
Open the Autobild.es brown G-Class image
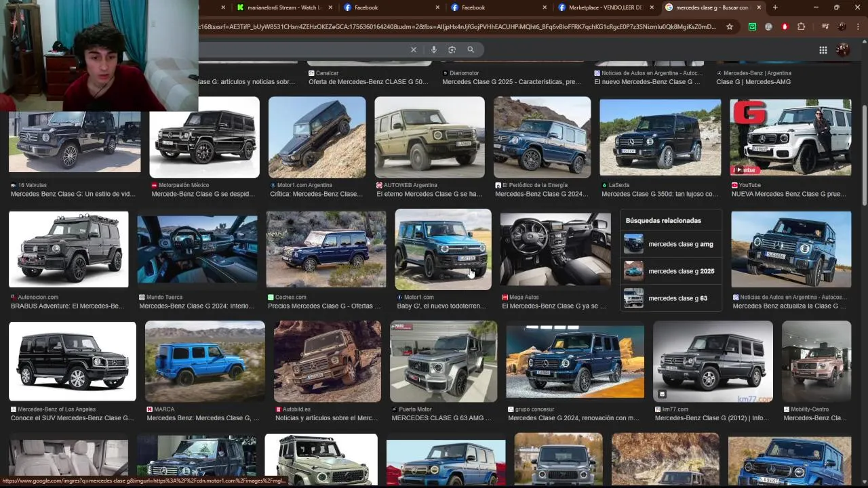(x=328, y=361)
